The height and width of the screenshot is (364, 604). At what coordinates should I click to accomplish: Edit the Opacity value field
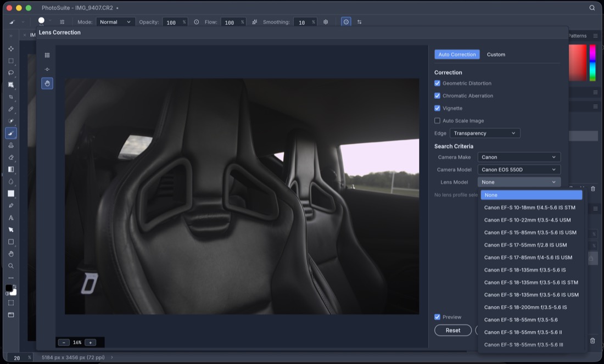point(172,23)
